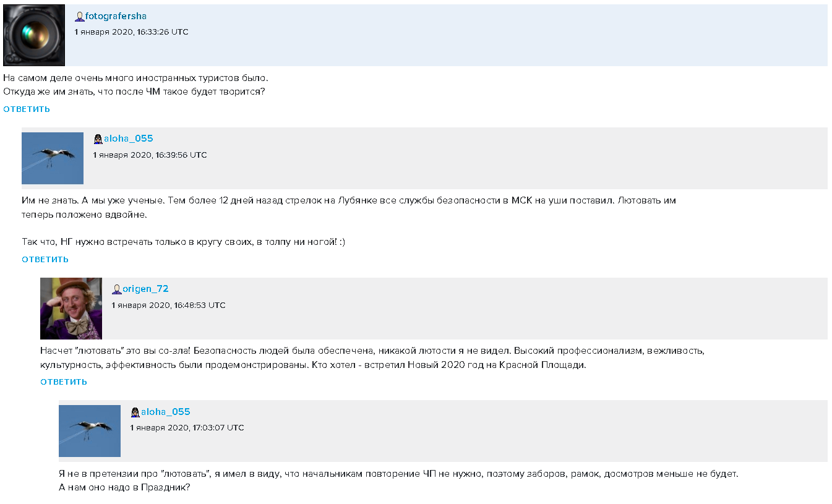Visit the fotografersha profile link

116,16
